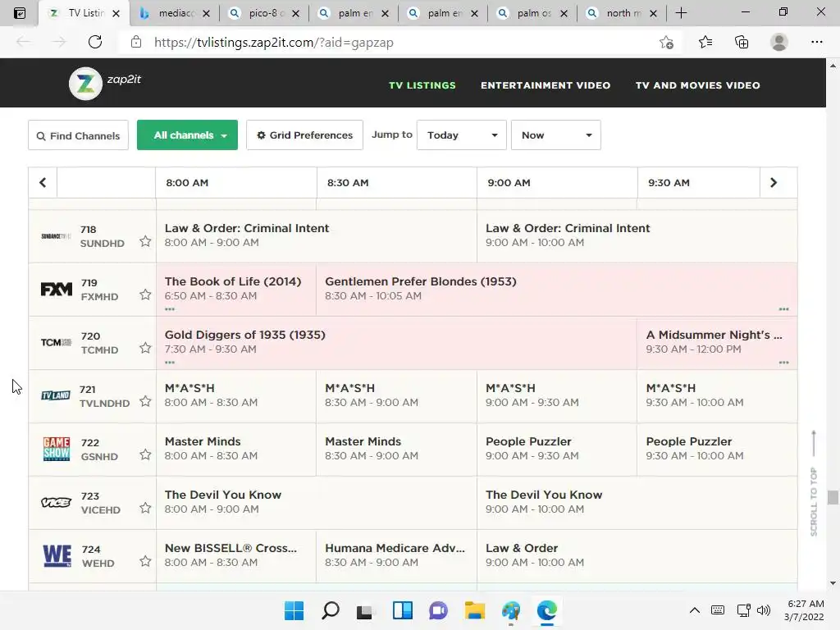Favorite channel 722 GSNHD with star
840x630 pixels.
[145, 454]
